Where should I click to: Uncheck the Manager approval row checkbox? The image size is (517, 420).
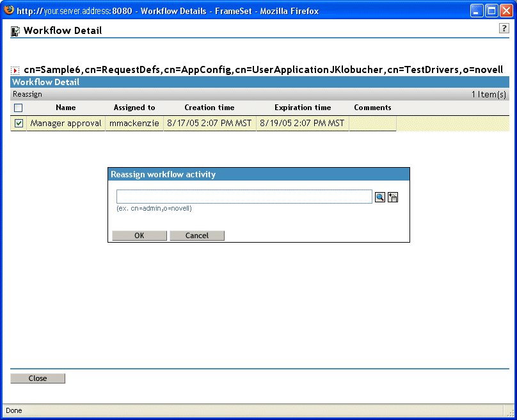(x=18, y=123)
